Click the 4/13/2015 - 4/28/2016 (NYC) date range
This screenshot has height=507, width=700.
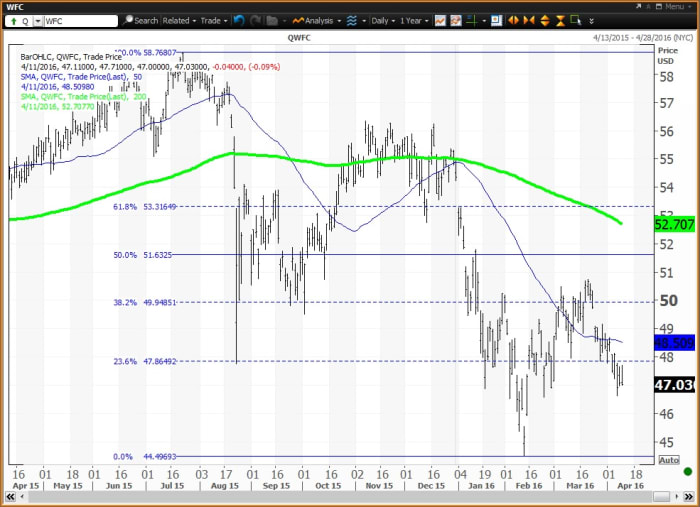point(643,38)
